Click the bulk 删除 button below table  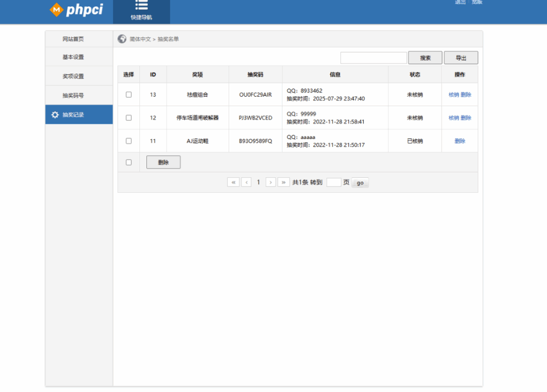click(x=163, y=162)
